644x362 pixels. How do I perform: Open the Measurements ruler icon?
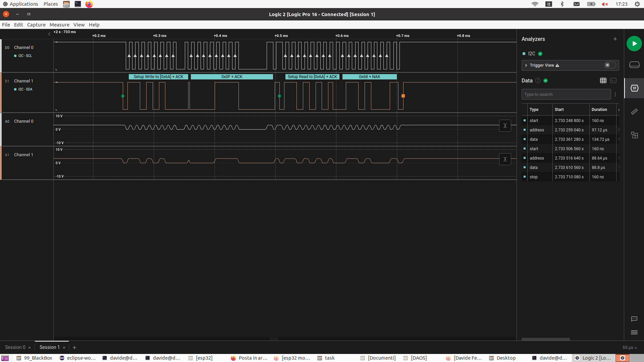(x=635, y=111)
